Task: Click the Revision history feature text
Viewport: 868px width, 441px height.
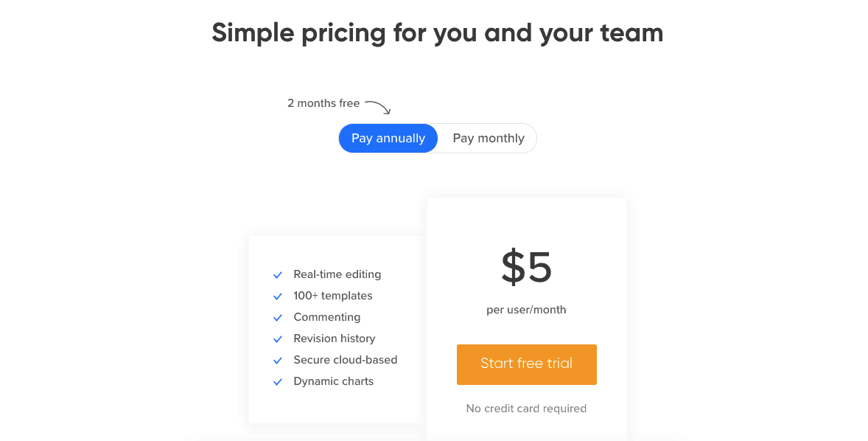Action: (335, 338)
